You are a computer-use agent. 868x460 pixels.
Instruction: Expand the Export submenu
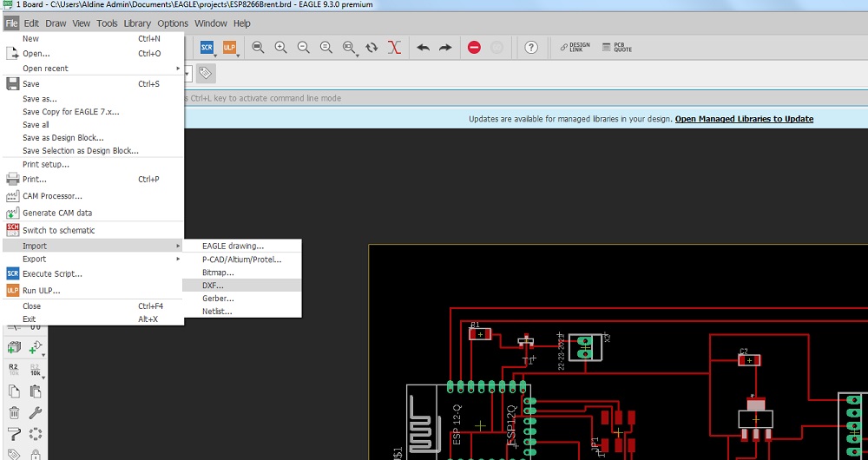(93, 259)
